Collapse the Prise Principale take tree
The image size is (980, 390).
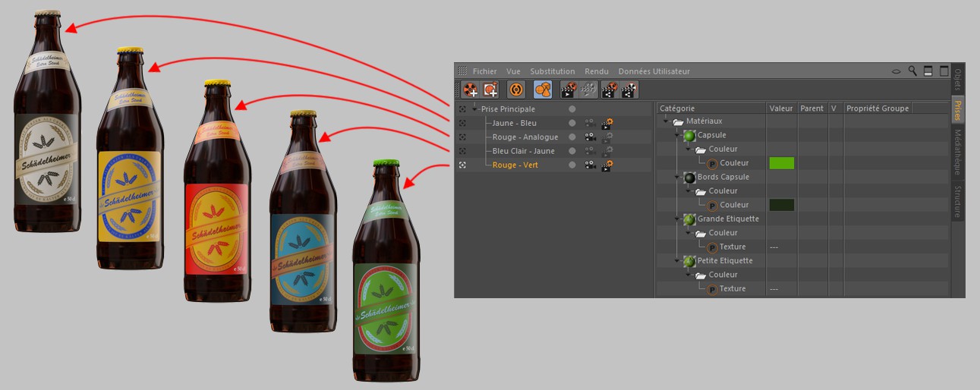475,109
